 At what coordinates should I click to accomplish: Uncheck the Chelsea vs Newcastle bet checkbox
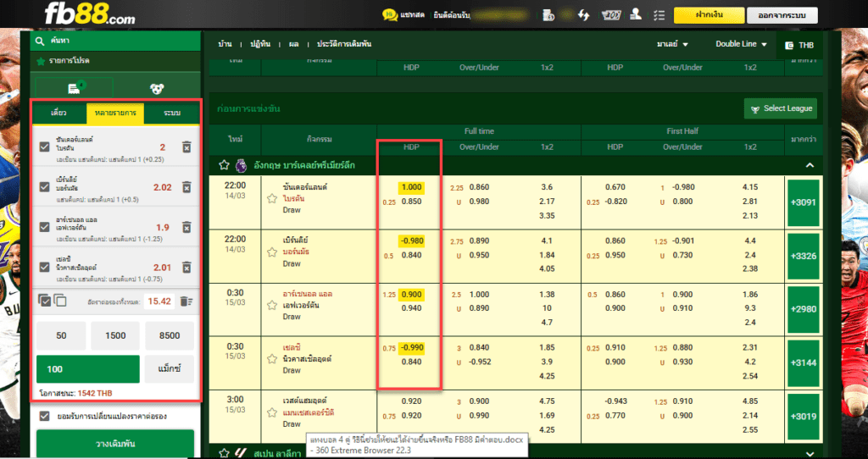coord(45,267)
